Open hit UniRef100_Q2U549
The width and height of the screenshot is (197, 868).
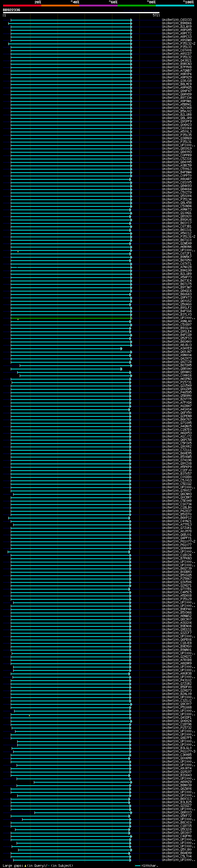click(x=176, y=386)
